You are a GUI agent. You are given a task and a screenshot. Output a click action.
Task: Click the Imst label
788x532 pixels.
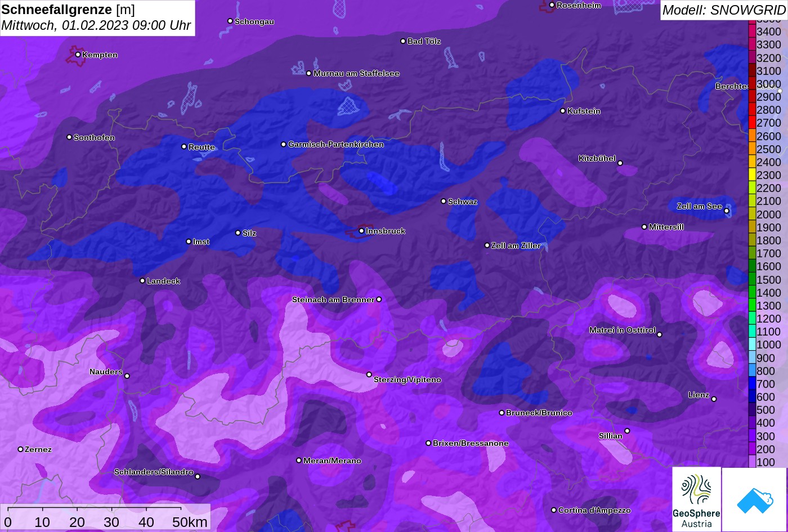coord(201,242)
